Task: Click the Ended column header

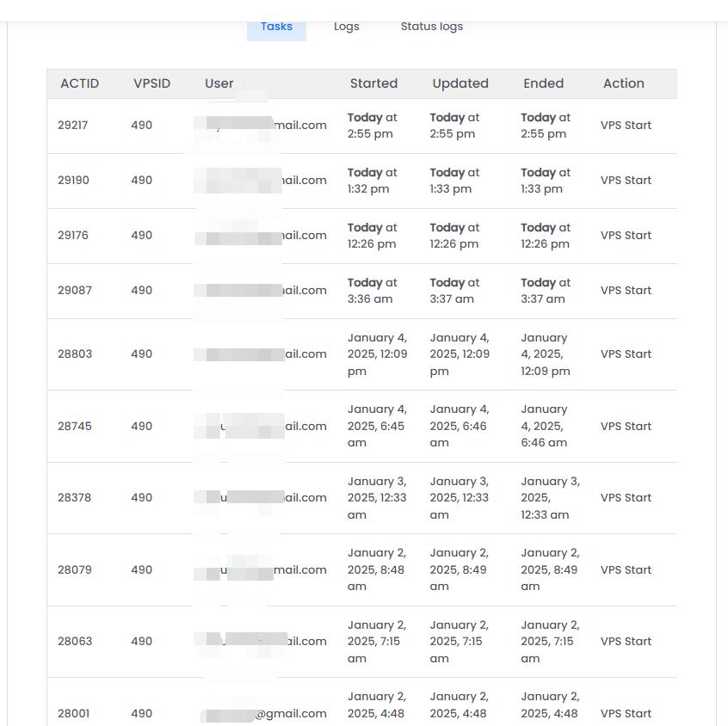Action: point(543,83)
